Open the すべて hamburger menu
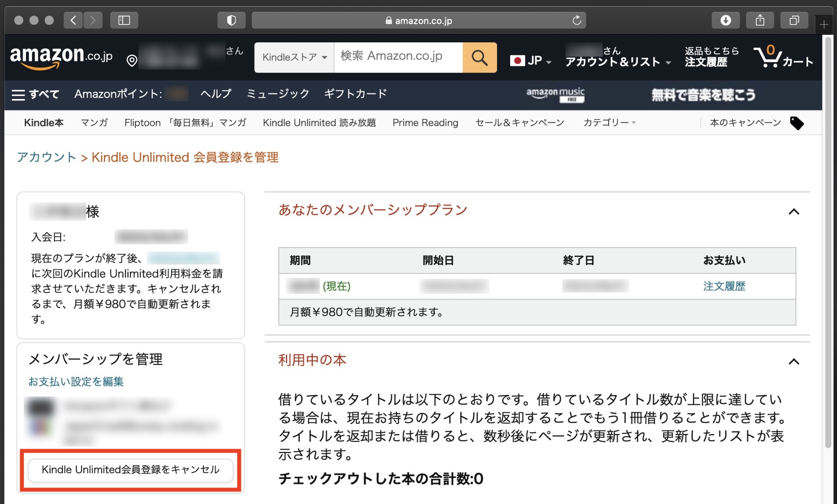837x504 pixels. tap(35, 94)
